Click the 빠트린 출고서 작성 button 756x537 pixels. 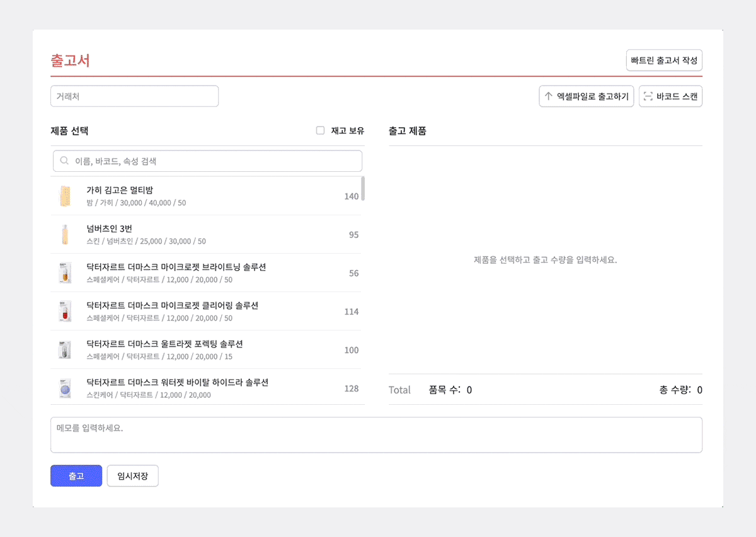click(x=664, y=60)
